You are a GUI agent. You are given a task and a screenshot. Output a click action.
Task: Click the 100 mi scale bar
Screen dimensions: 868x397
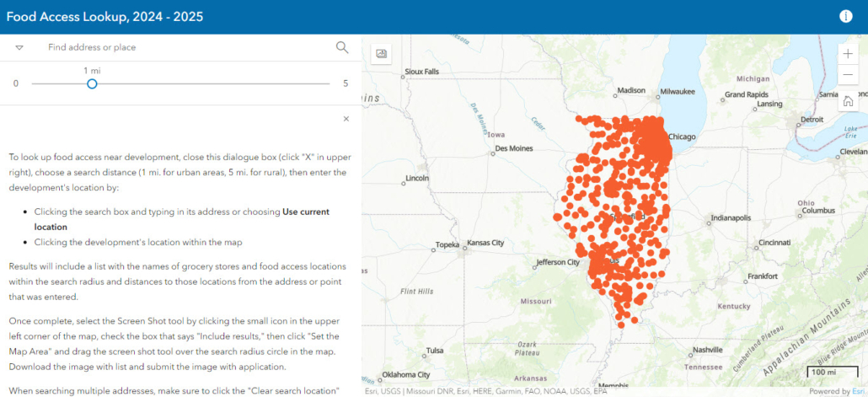point(832,372)
